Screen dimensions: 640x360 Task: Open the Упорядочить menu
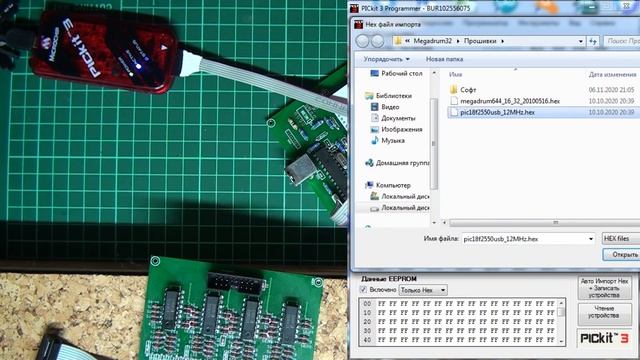click(386, 59)
